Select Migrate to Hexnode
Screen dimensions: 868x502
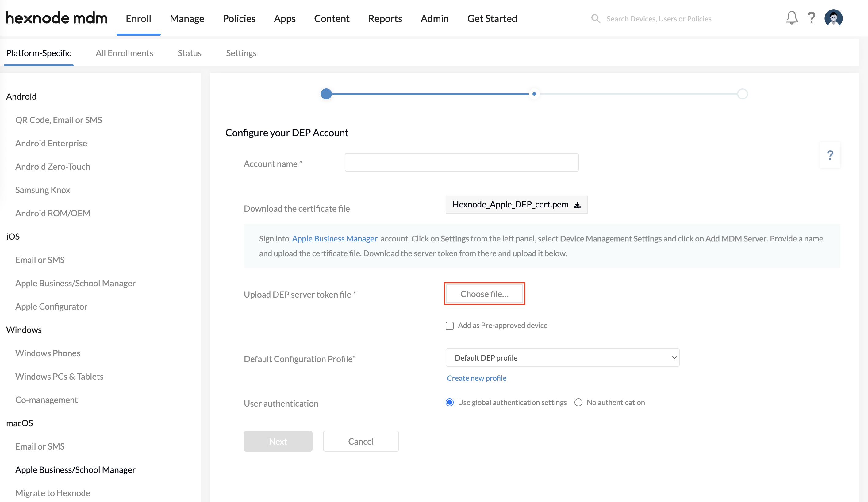click(53, 493)
